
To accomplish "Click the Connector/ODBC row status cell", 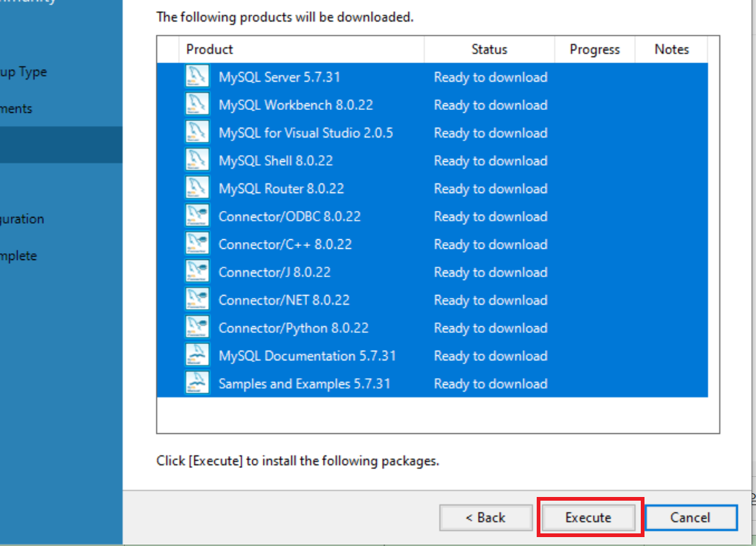I will (x=491, y=216).
